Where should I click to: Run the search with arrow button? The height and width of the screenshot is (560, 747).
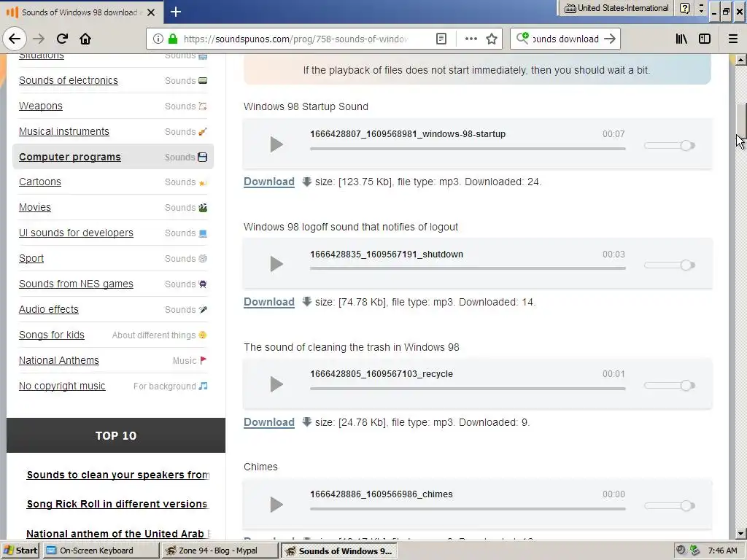pos(610,39)
